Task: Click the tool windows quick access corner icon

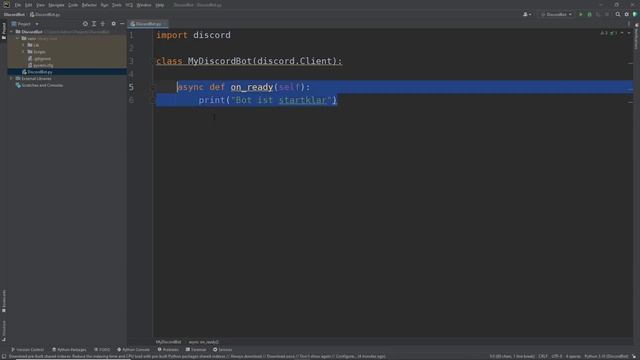Action: coord(3,356)
